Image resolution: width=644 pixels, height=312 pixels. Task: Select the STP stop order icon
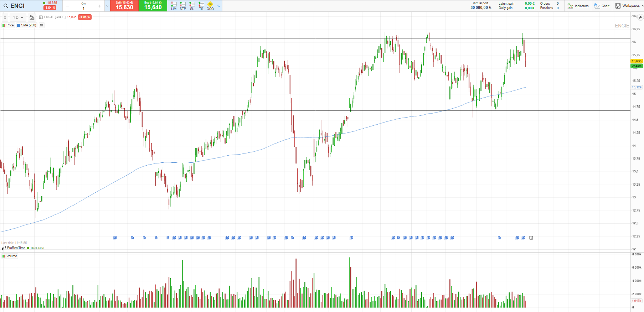click(183, 6)
